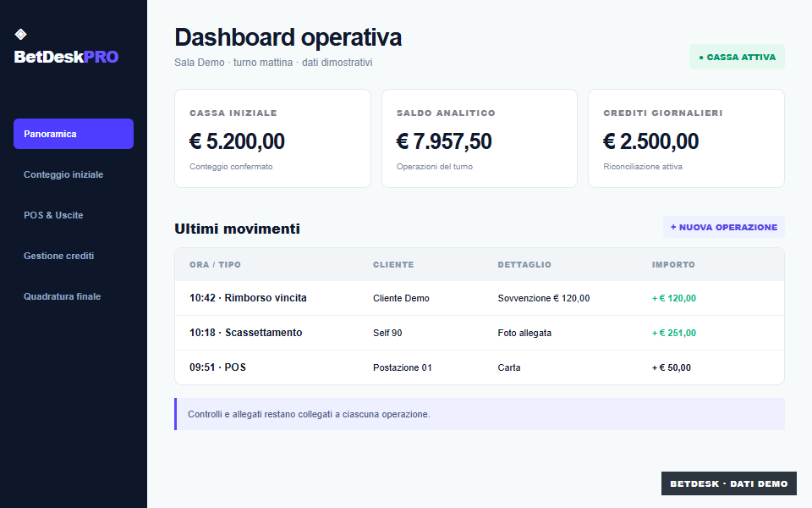This screenshot has width=812, height=508.
Task: Click the BetDesk · Dati demo badge
Action: [728, 483]
